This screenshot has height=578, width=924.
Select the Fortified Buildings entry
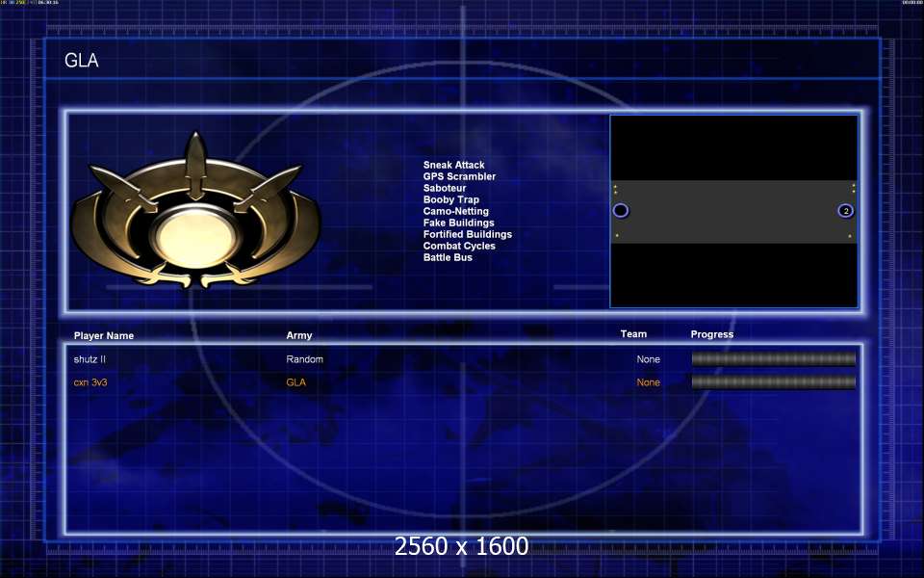pyautogui.click(x=468, y=234)
